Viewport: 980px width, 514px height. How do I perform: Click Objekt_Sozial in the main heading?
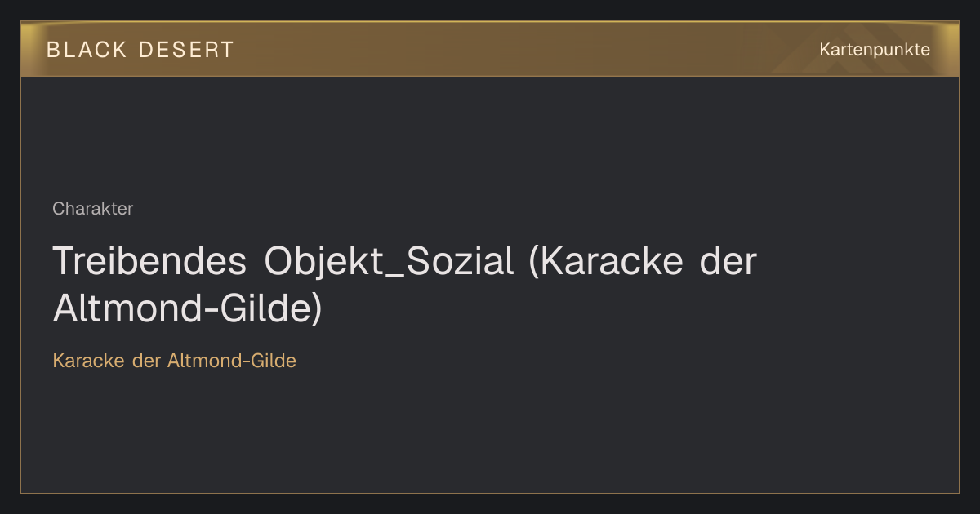point(390,263)
